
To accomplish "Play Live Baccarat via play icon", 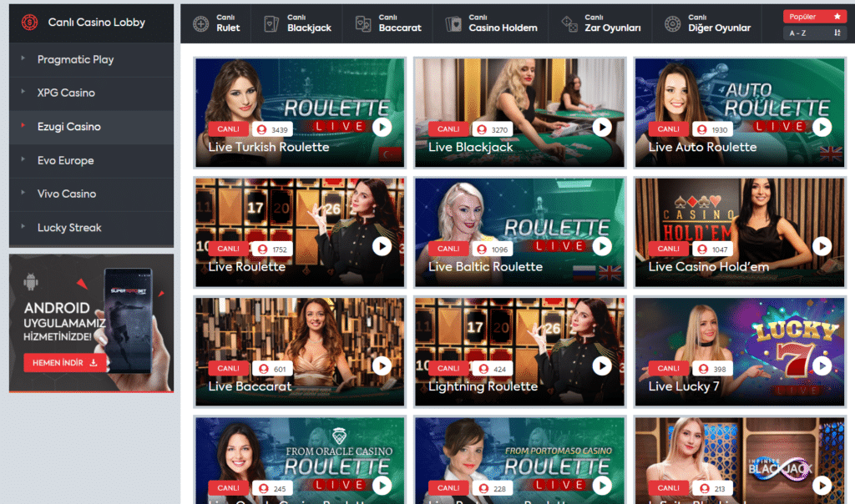I will point(382,366).
